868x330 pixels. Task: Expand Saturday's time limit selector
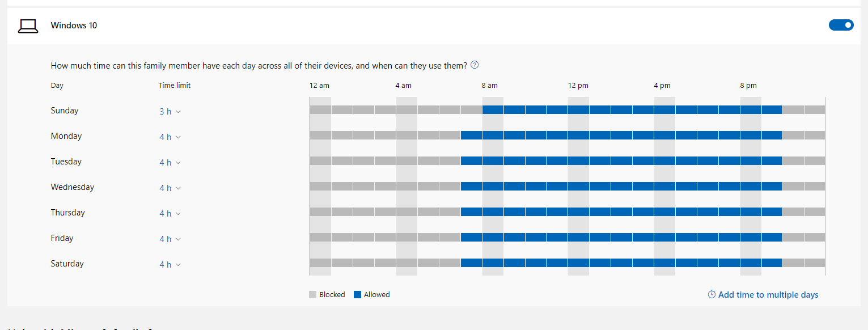click(x=170, y=264)
